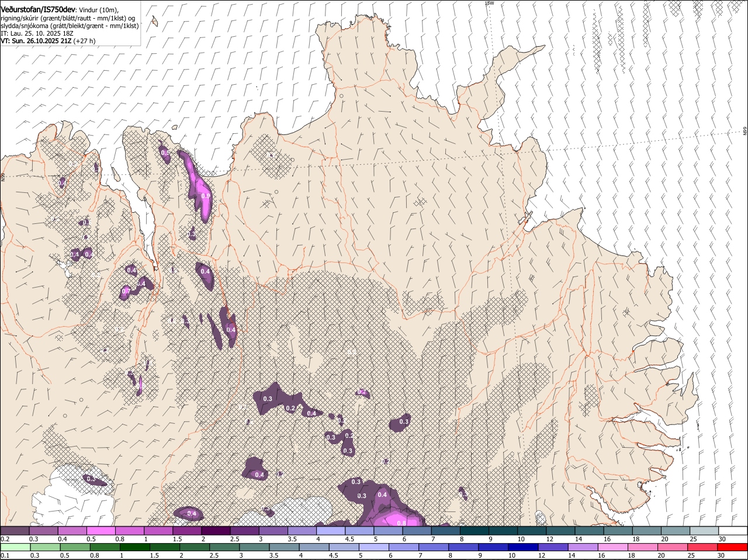Click the N99 label on right map edge

(x=745, y=132)
